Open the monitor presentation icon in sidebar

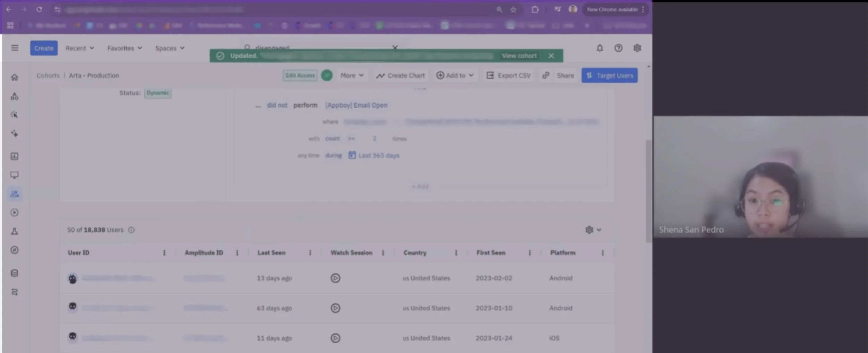pos(15,175)
